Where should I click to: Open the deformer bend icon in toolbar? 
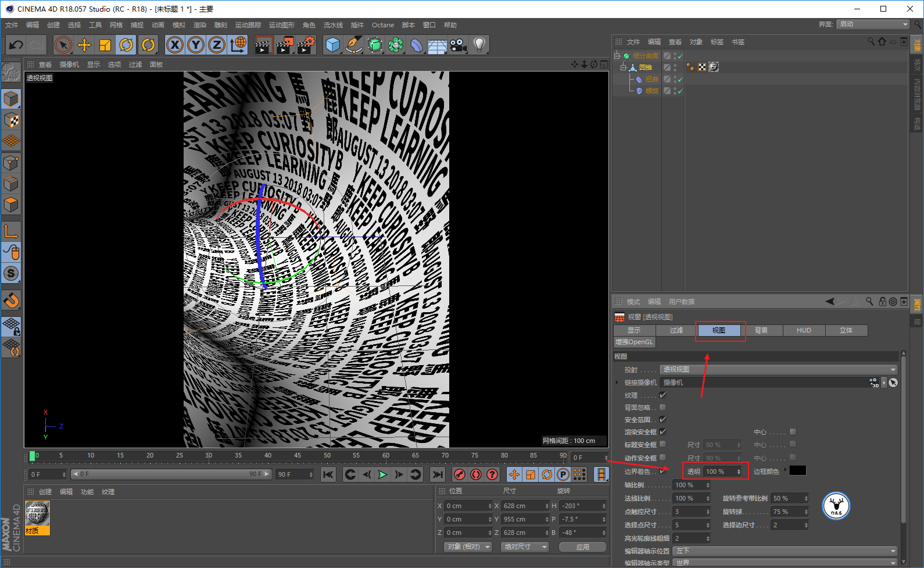click(x=417, y=45)
